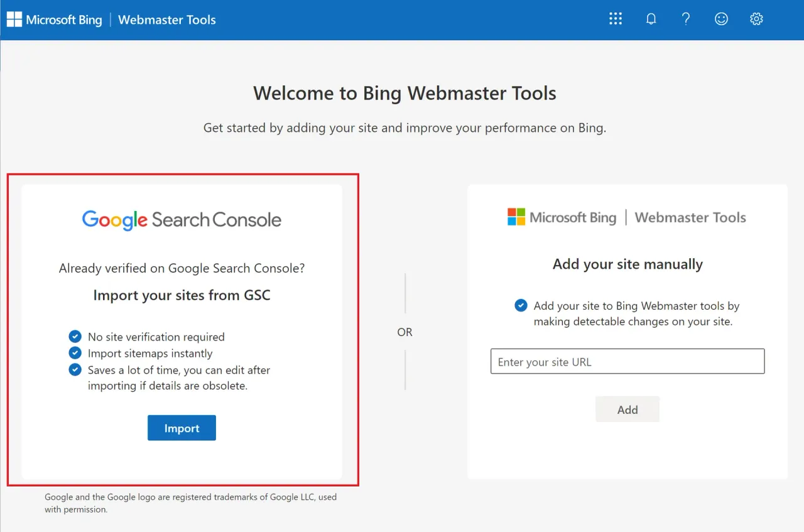Click the checkmark beside Import sitemaps instantly
Image resolution: width=804 pixels, height=532 pixels.
tap(75, 352)
